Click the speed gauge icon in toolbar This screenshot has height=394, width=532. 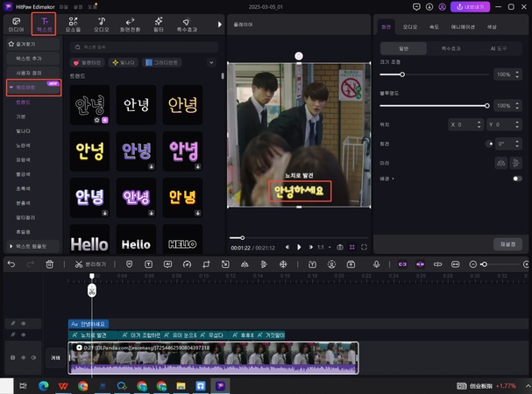(x=187, y=264)
